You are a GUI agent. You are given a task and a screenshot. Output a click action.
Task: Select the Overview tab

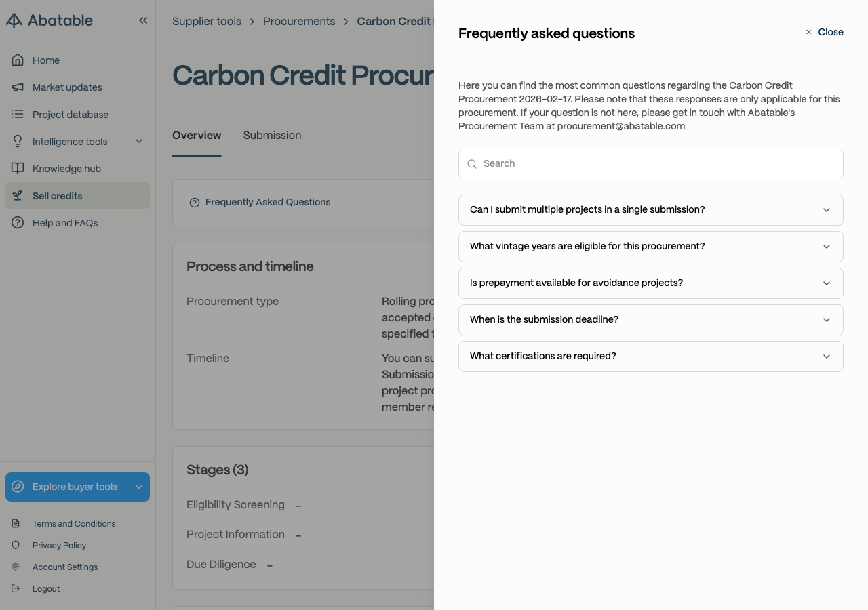point(197,136)
